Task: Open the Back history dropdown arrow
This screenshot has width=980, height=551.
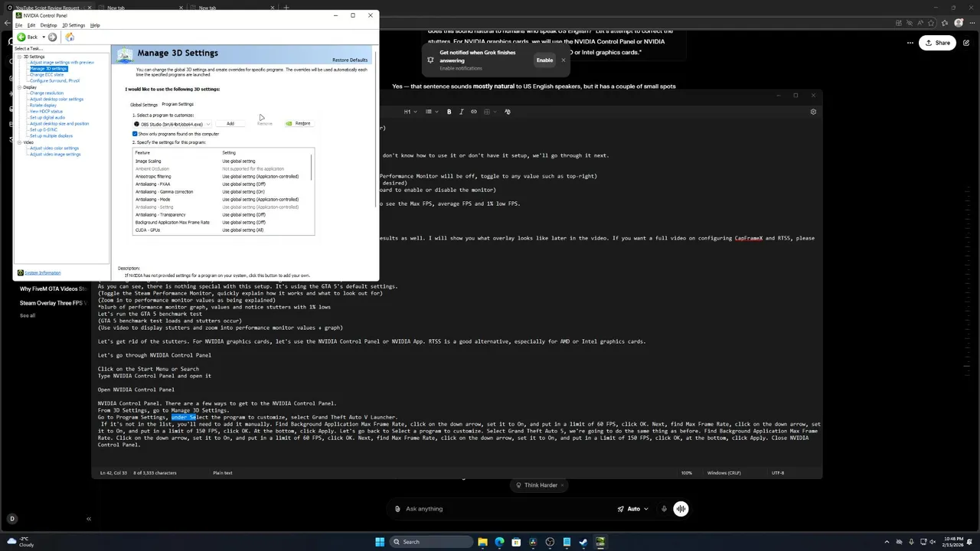Action: 42,37
